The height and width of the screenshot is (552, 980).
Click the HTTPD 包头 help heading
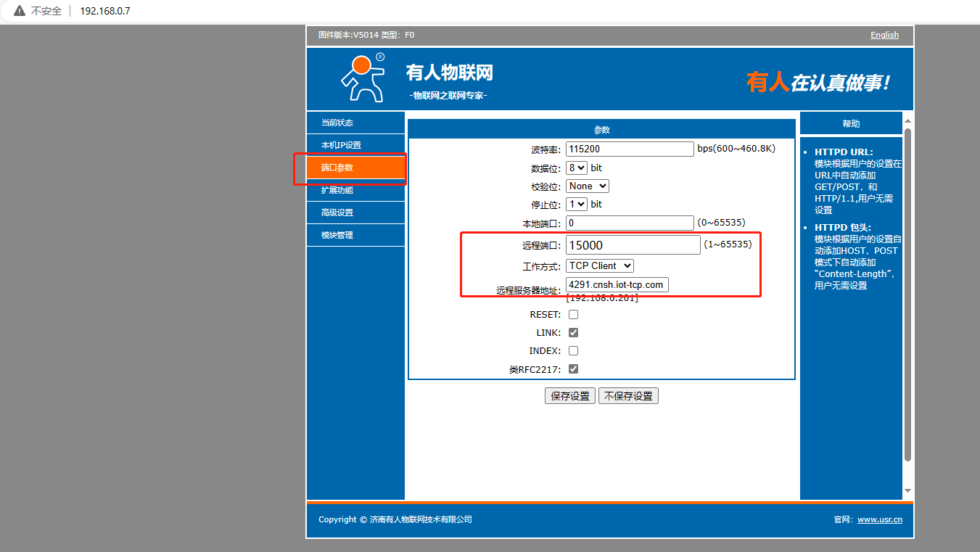pos(842,228)
